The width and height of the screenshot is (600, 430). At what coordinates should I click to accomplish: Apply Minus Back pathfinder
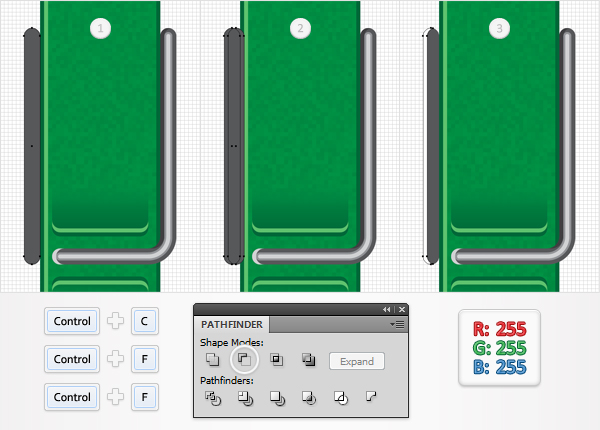371,396
